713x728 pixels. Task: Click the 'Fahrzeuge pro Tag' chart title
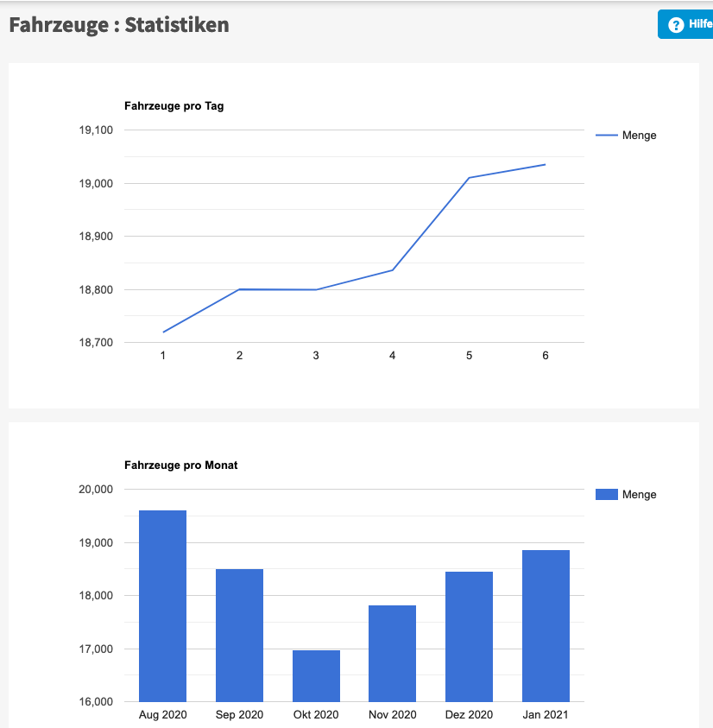click(x=174, y=106)
